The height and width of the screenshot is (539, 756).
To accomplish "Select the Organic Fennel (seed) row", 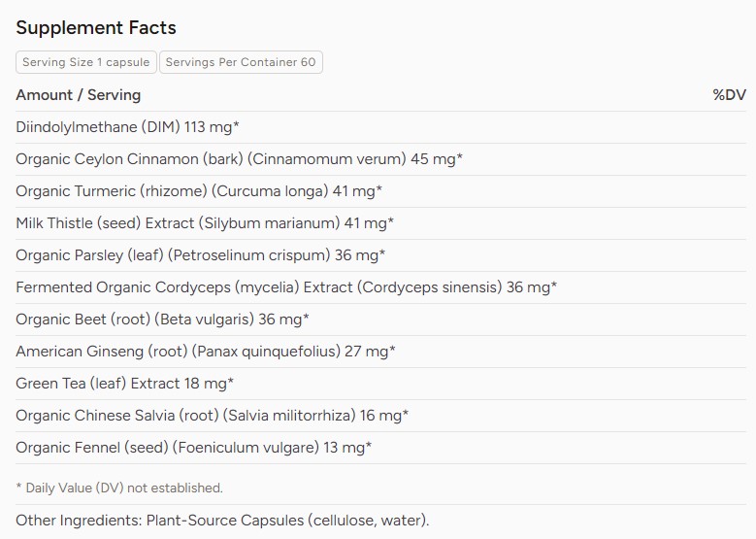I will coord(194,448).
